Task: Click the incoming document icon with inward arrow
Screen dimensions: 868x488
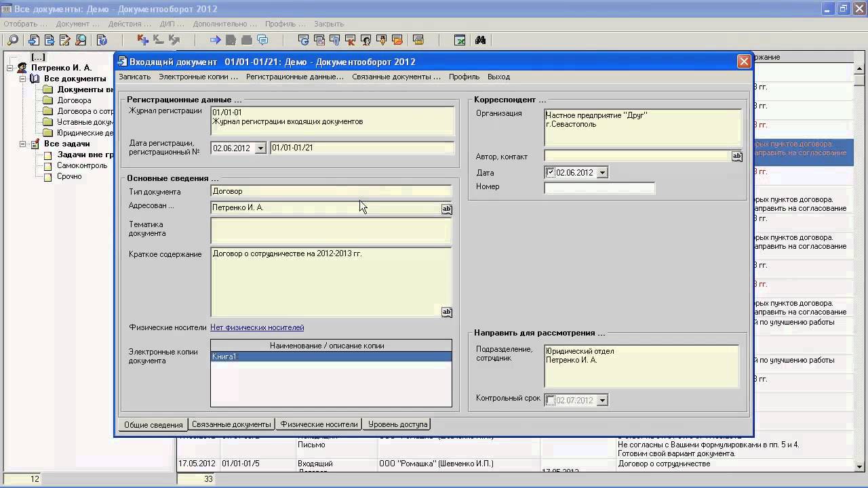Action: click(34, 40)
